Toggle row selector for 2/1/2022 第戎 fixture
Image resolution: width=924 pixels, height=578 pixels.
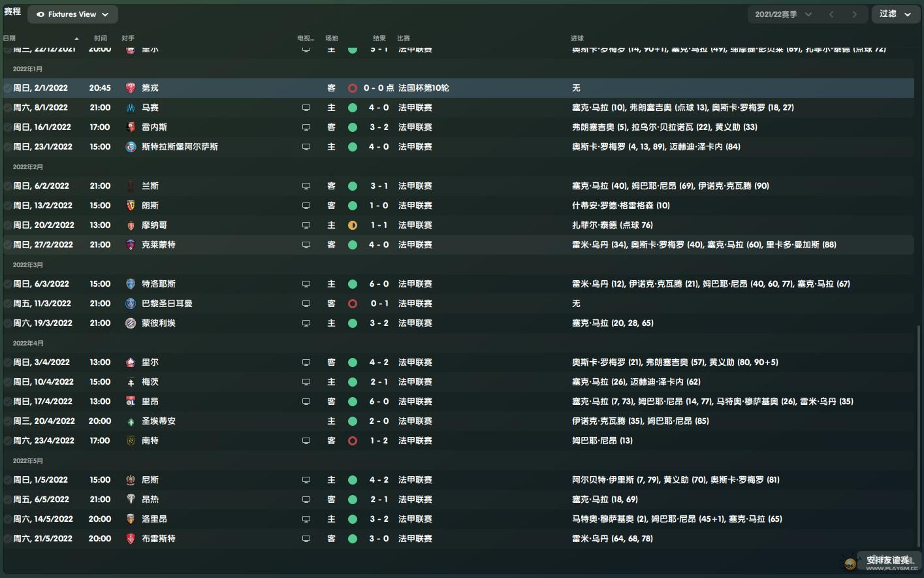click(7, 88)
